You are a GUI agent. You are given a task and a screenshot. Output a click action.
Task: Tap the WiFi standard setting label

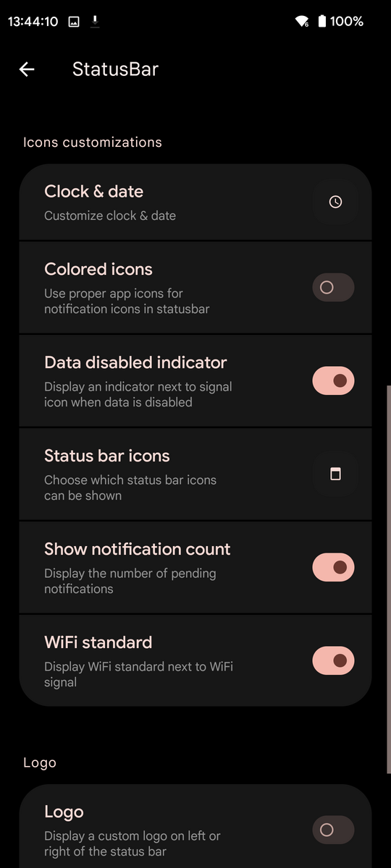pyautogui.click(x=98, y=642)
